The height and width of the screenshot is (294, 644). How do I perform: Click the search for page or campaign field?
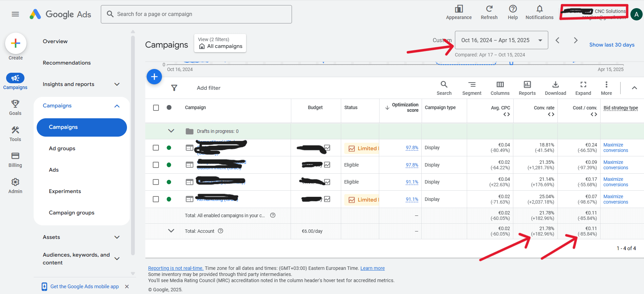click(196, 14)
